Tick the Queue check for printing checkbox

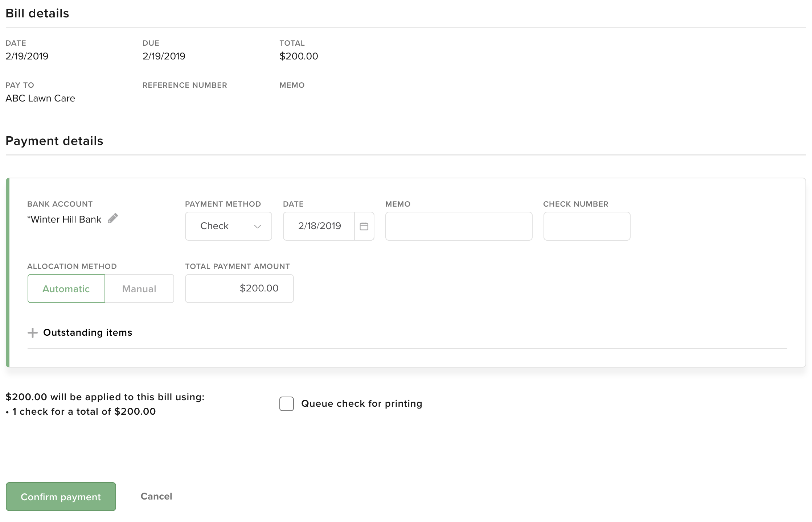pyautogui.click(x=287, y=404)
